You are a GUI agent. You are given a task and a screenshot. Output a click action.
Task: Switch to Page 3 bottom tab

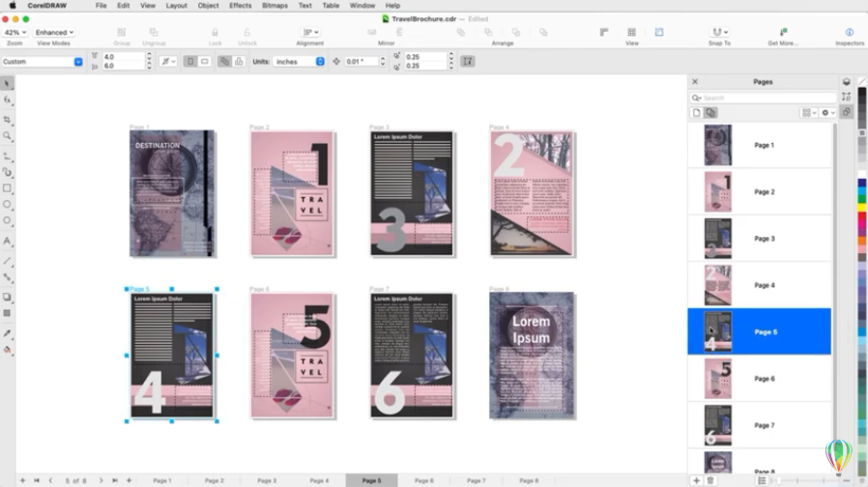pos(267,480)
